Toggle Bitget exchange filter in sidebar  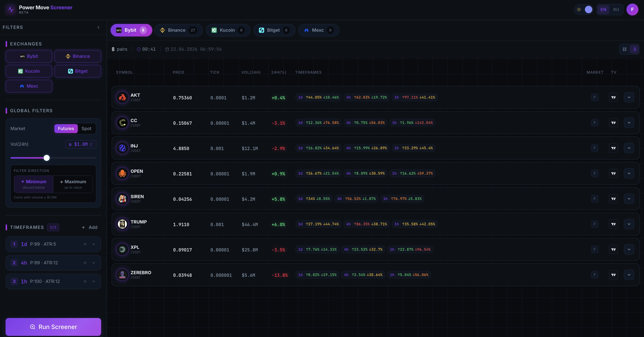[x=78, y=71]
